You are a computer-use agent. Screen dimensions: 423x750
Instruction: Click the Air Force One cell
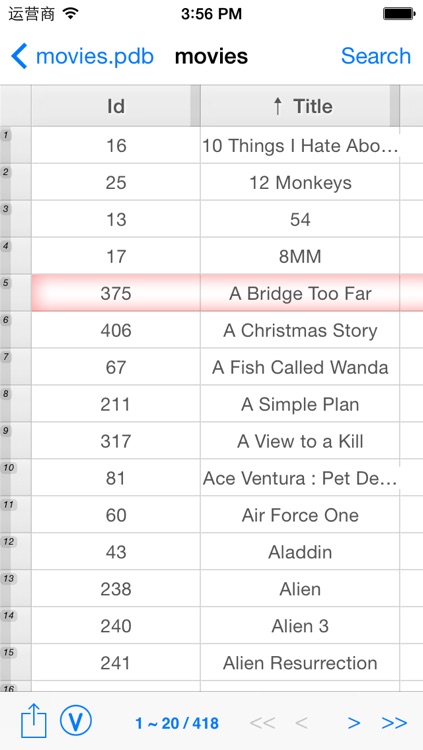(x=300, y=515)
